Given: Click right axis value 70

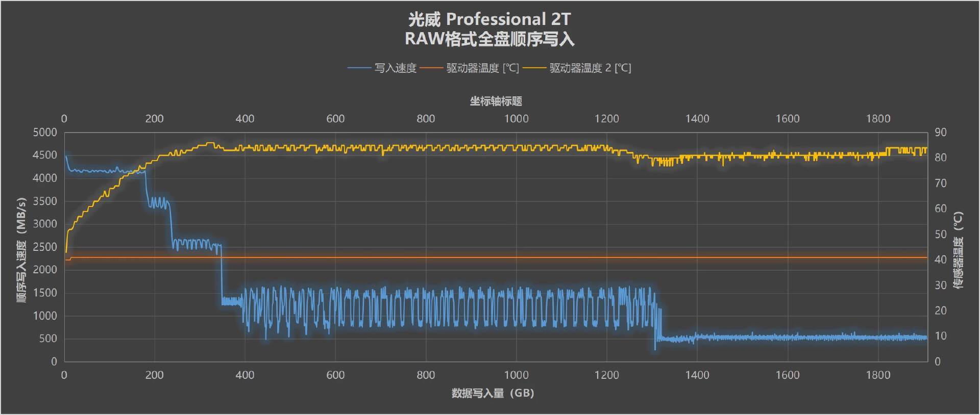Looking at the screenshot, I should (941, 184).
